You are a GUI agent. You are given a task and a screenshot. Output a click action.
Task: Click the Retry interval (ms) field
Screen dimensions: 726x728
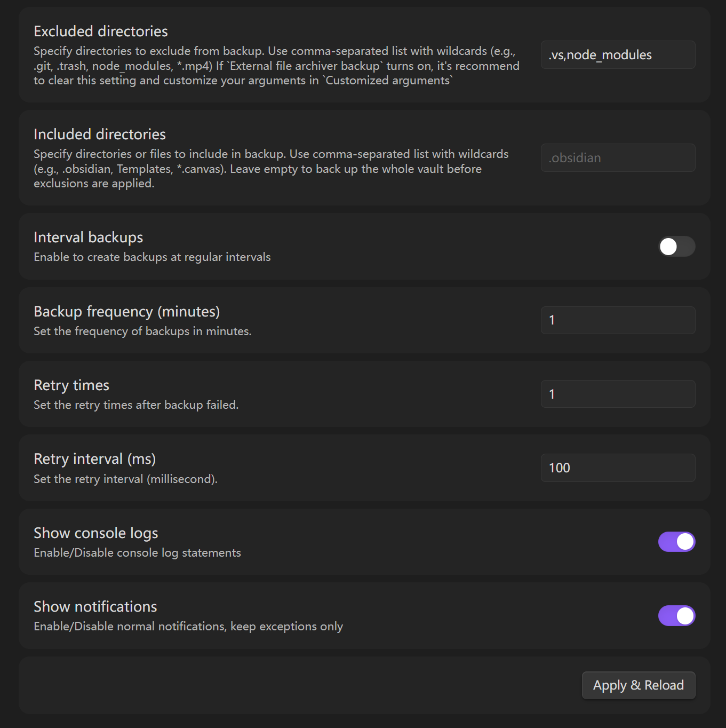point(618,468)
